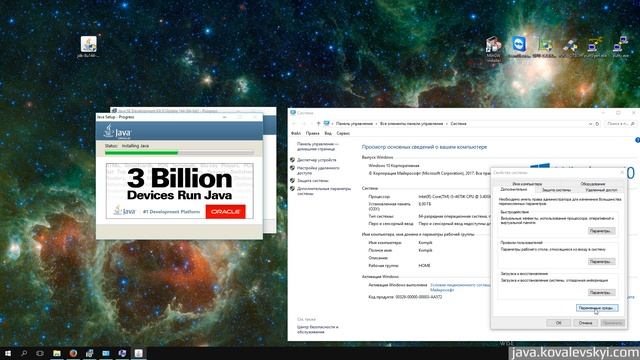Open the jdk installer desktop icon
The image size is (640, 360).
point(88,47)
